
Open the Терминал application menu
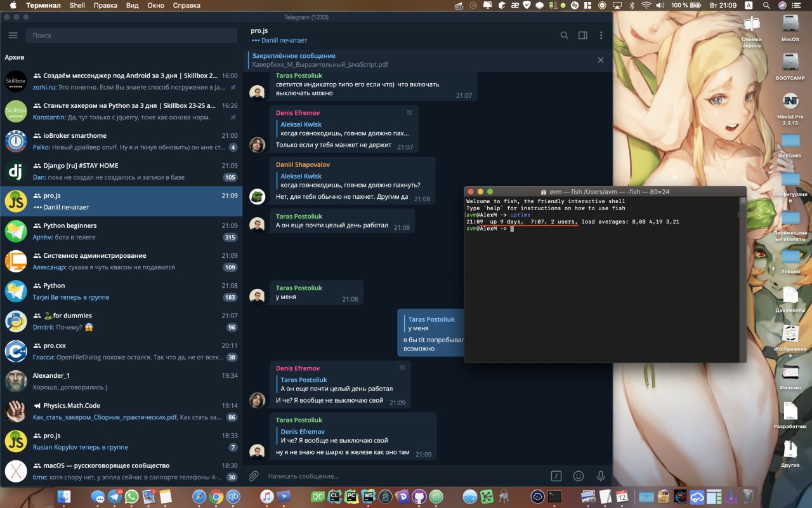(43, 5)
